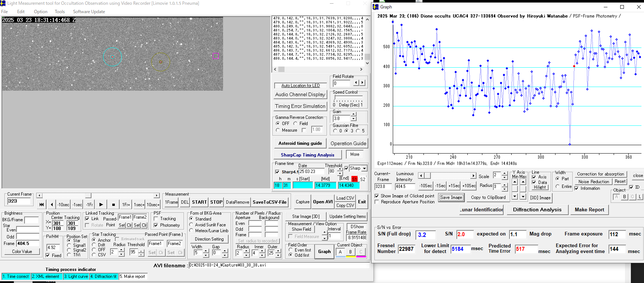Decrease Outer radius with down spinner
Viewport: 644px width, 283px height.
[278, 255]
